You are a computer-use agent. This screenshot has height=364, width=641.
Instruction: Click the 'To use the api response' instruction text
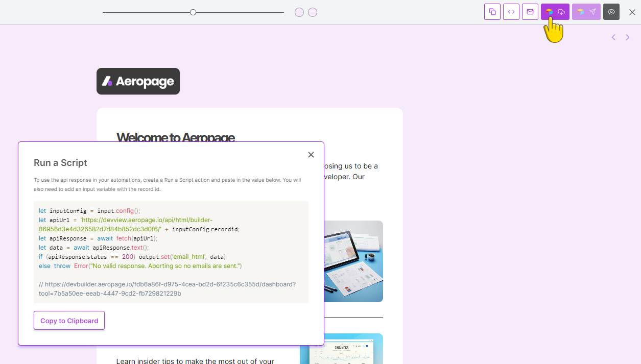pos(168,184)
